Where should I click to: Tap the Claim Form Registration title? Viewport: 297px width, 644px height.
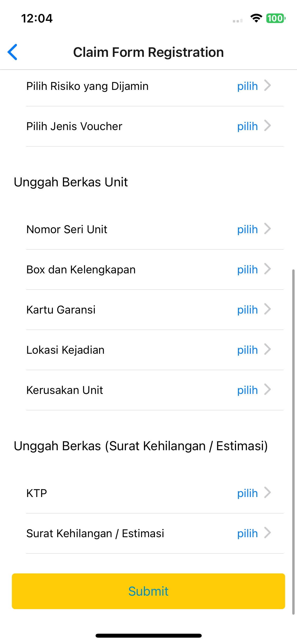coord(148,52)
